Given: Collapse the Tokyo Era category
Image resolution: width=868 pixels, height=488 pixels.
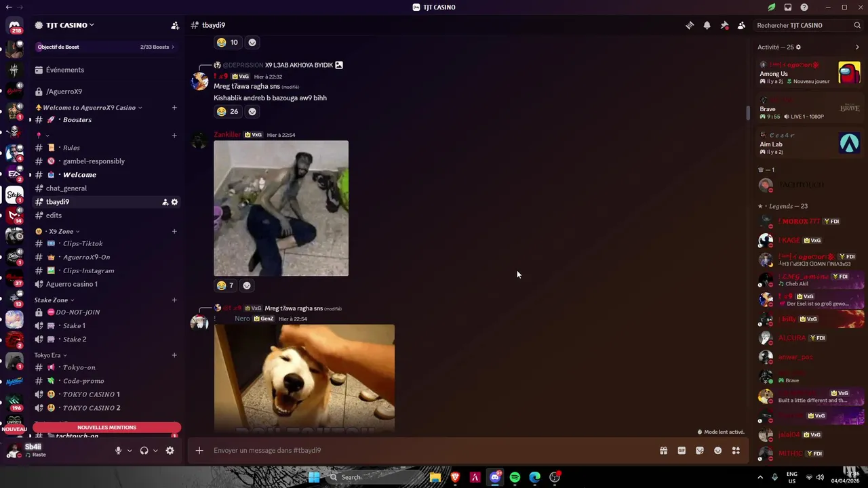Looking at the screenshot, I should [x=51, y=355].
